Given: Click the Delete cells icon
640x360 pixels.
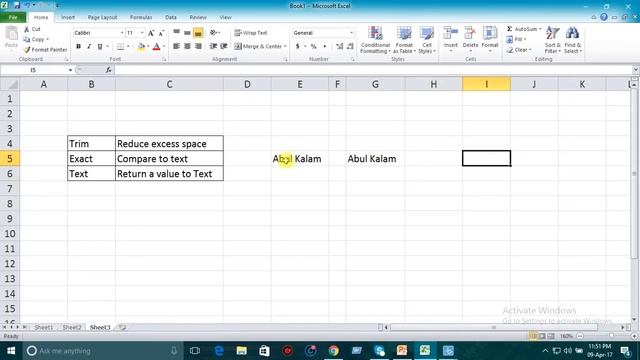Looking at the screenshot, I should coord(470,34).
